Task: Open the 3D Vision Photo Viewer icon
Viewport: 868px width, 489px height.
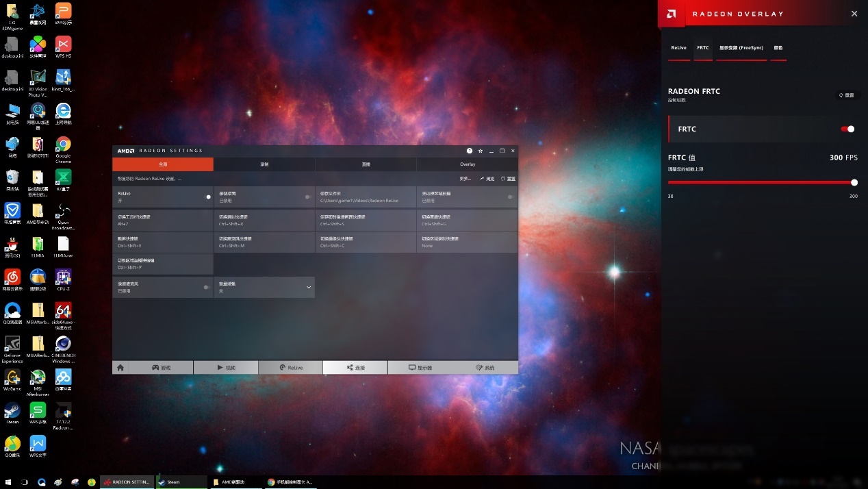Action: click(38, 82)
